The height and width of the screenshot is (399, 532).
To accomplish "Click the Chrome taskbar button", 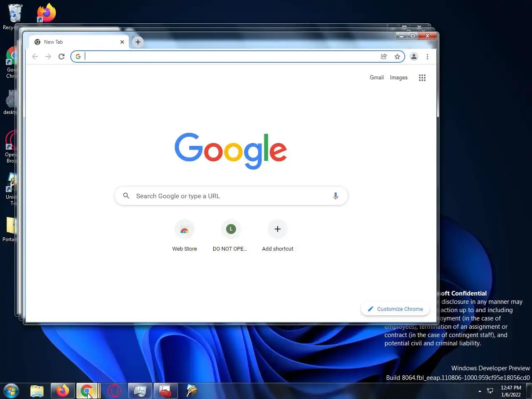I will [87, 391].
